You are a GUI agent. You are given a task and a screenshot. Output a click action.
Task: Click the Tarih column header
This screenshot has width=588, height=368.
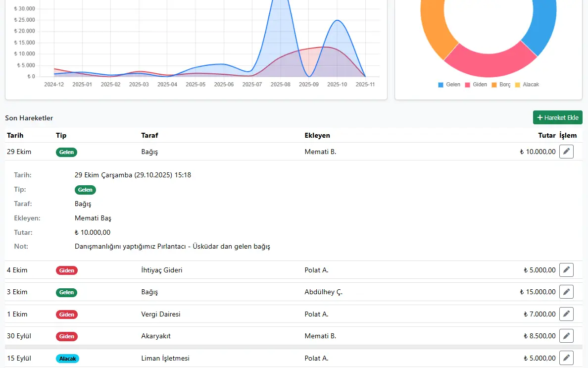point(15,135)
